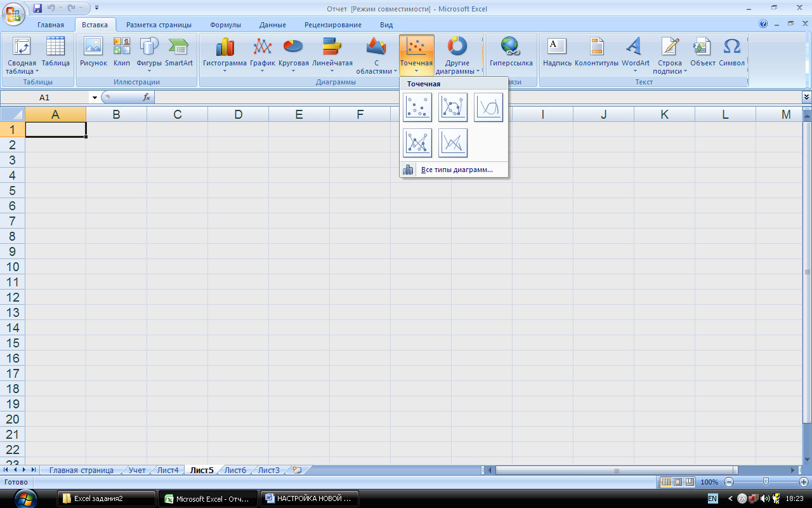Image resolution: width=812 pixels, height=508 pixels.
Task: Switch to the Главная ribbon tab
Action: (x=50, y=25)
